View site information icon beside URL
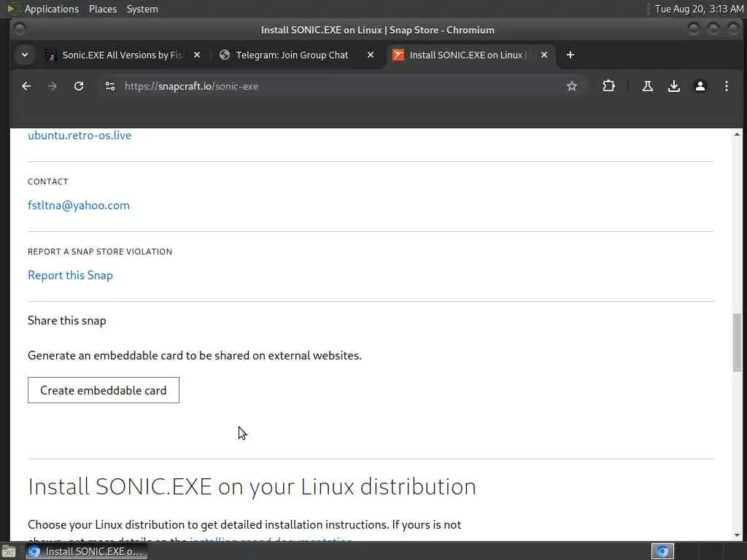 click(x=110, y=86)
